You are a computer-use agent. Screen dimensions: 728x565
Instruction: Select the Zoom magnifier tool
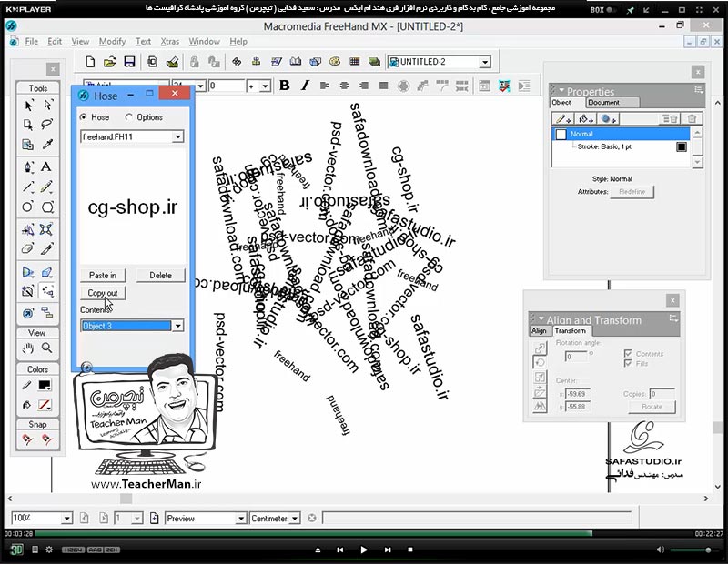click(x=47, y=348)
